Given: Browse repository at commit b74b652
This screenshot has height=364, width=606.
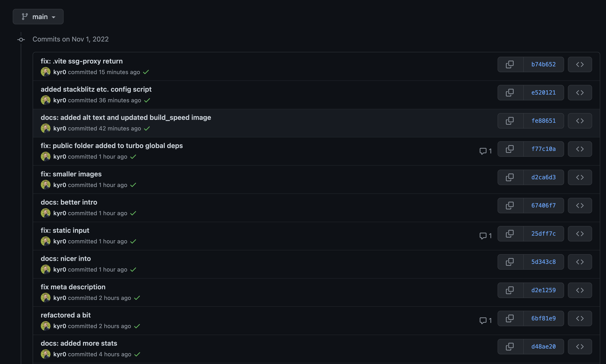Looking at the screenshot, I should click(580, 64).
